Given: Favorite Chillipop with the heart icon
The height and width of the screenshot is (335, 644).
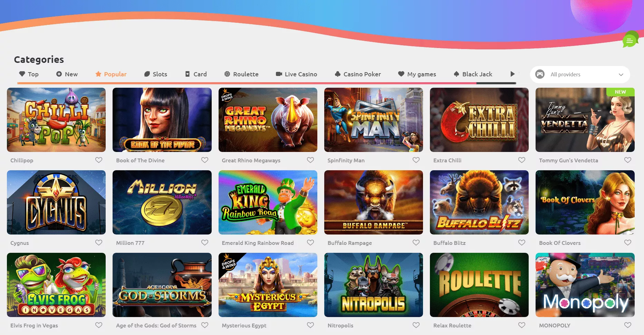Looking at the screenshot, I should [99, 160].
